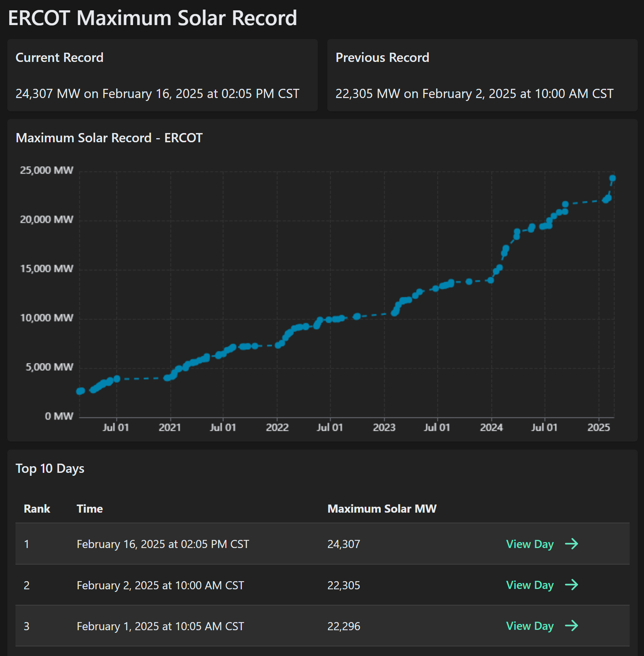Click the 0 MW y-axis label
The height and width of the screenshot is (656, 644).
coord(59,416)
